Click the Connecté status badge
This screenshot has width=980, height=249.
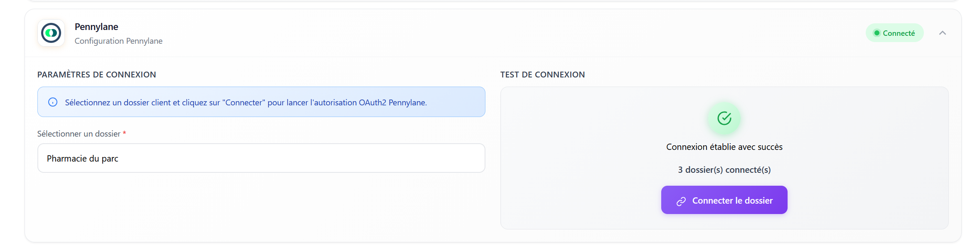click(x=894, y=33)
